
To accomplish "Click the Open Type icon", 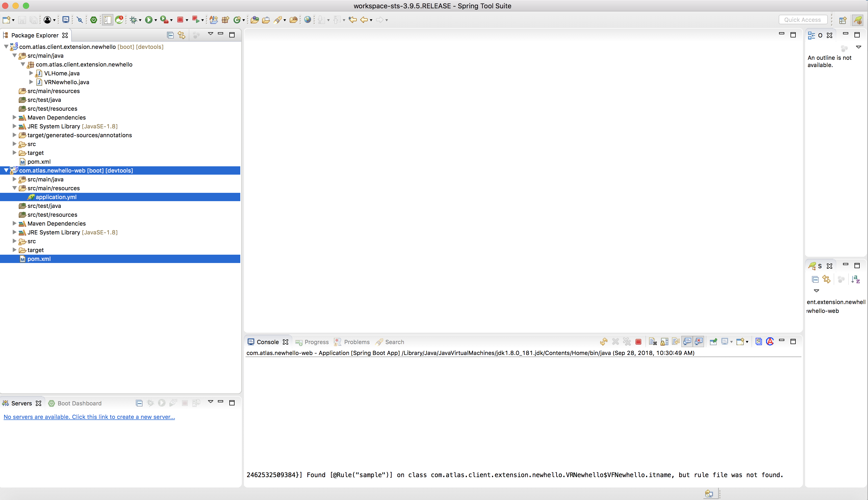I will tap(255, 20).
